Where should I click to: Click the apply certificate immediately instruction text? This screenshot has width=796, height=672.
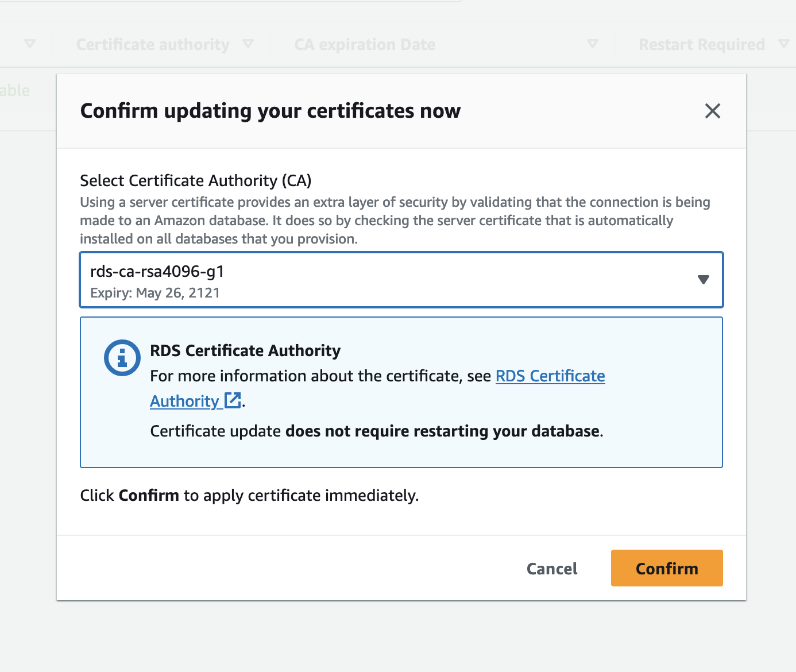[249, 495]
